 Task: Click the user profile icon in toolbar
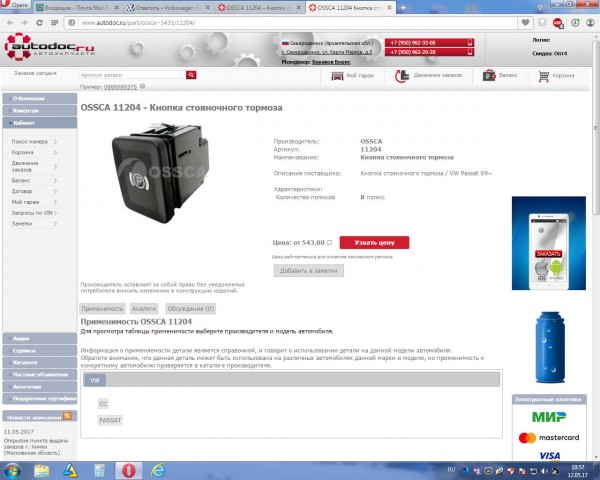coord(590,23)
